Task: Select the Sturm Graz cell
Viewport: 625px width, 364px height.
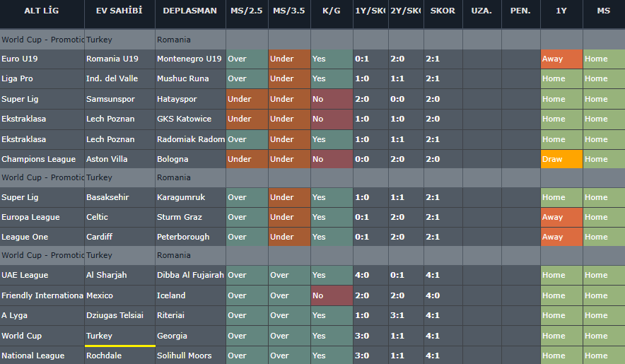Action: pos(190,217)
